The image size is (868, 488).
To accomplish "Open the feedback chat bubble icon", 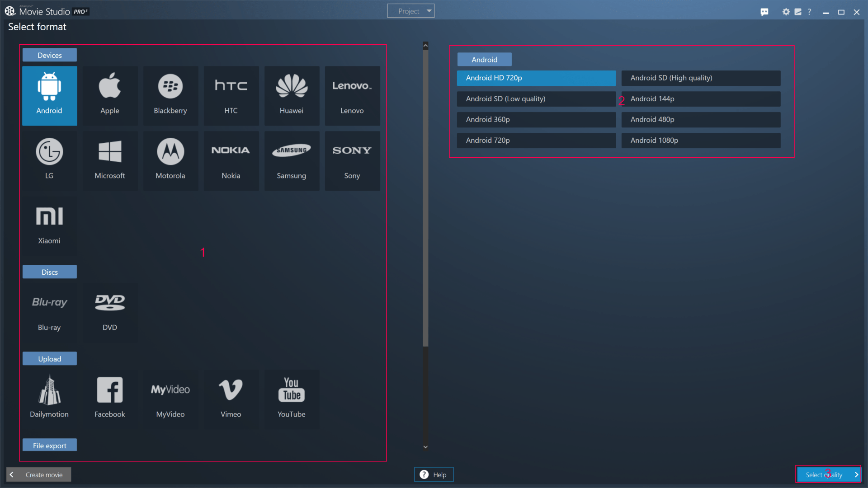I will 764,12.
